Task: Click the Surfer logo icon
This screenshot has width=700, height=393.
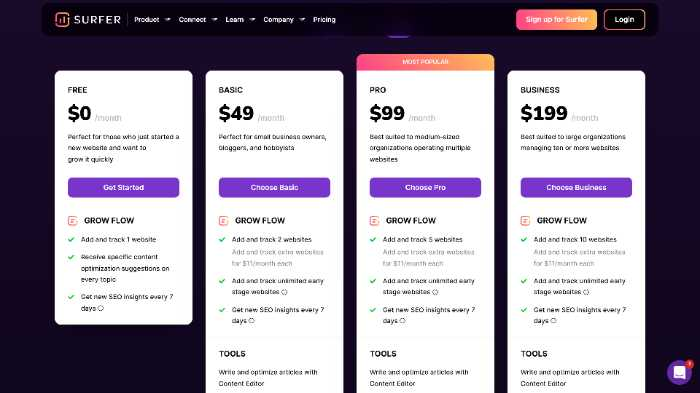Action: coord(62,20)
